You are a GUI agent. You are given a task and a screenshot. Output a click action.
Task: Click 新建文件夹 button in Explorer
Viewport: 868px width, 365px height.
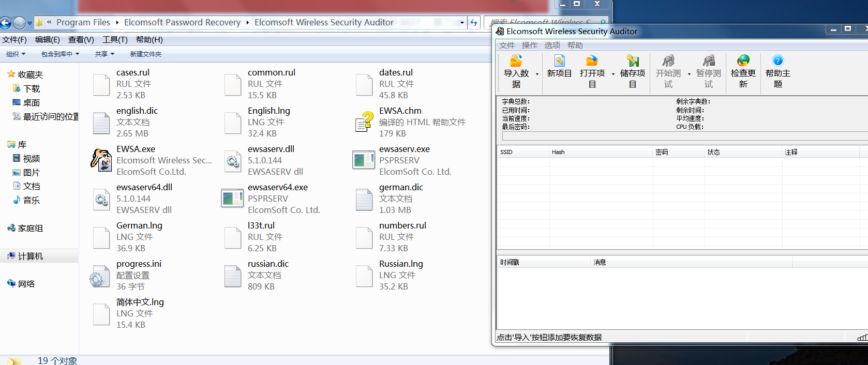[146, 54]
